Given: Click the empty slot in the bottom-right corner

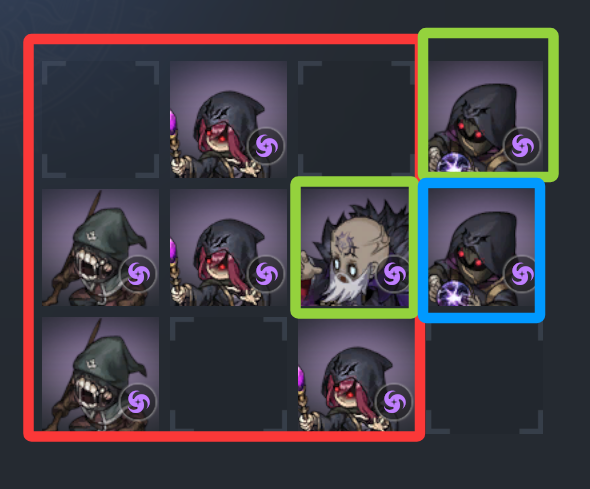Looking at the screenshot, I should [x=485, y=378].
